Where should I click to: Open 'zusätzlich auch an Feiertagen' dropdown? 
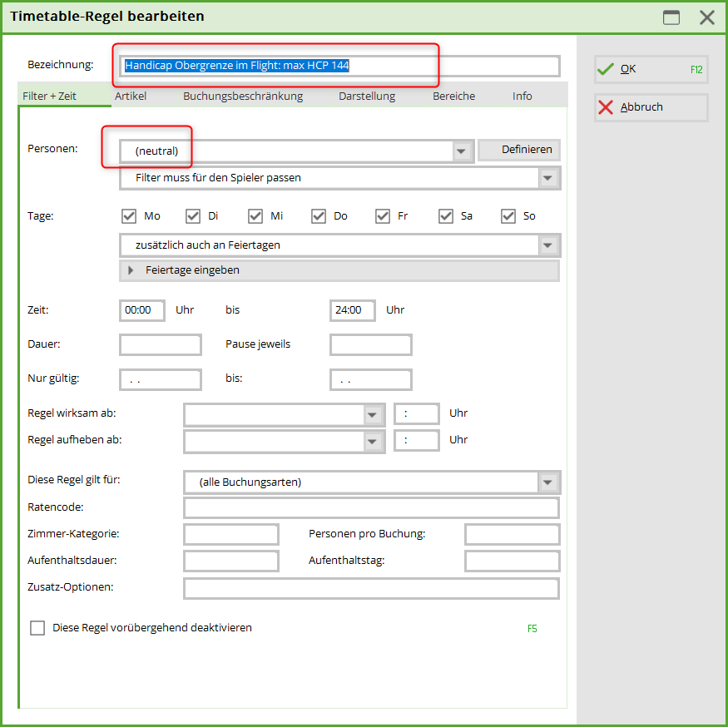click(x=547, y=246)
